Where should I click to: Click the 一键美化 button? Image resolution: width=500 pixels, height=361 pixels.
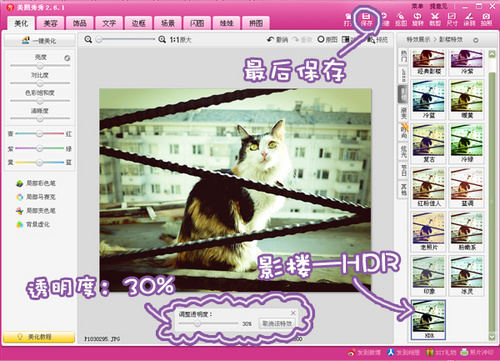coord(39,41)
